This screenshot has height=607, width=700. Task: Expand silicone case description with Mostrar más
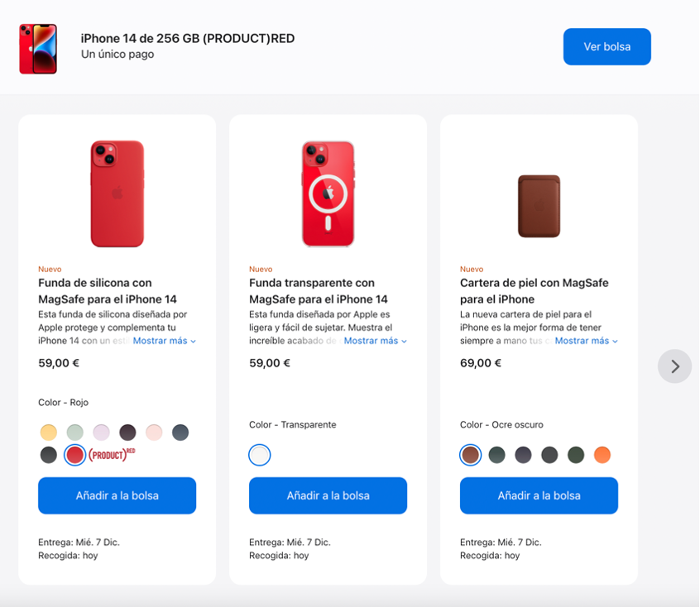pos(164,341)
